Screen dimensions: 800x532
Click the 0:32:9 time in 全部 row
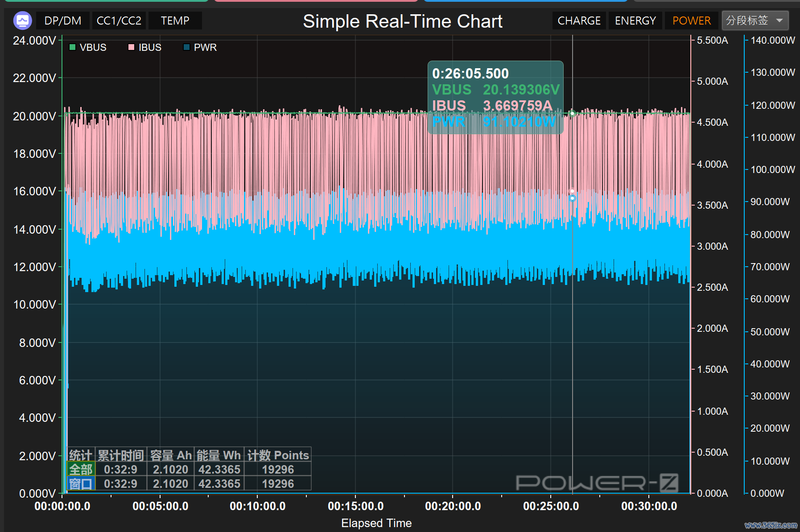(120, 470)
